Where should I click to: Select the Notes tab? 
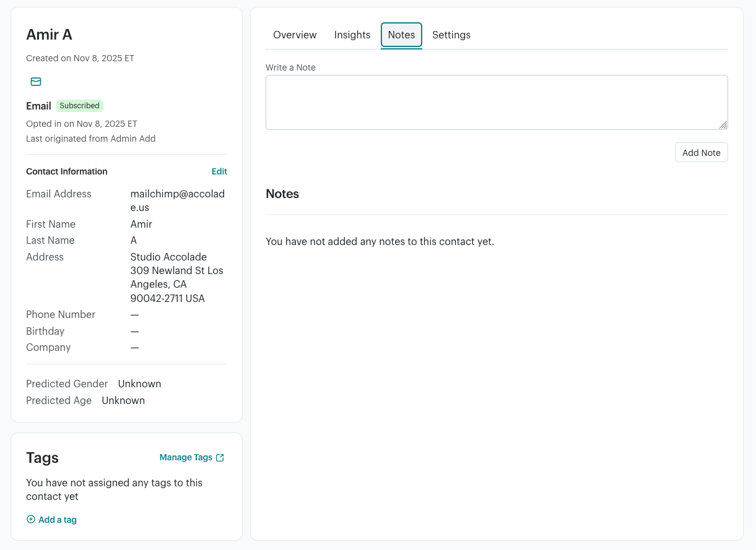click(401, 35)
